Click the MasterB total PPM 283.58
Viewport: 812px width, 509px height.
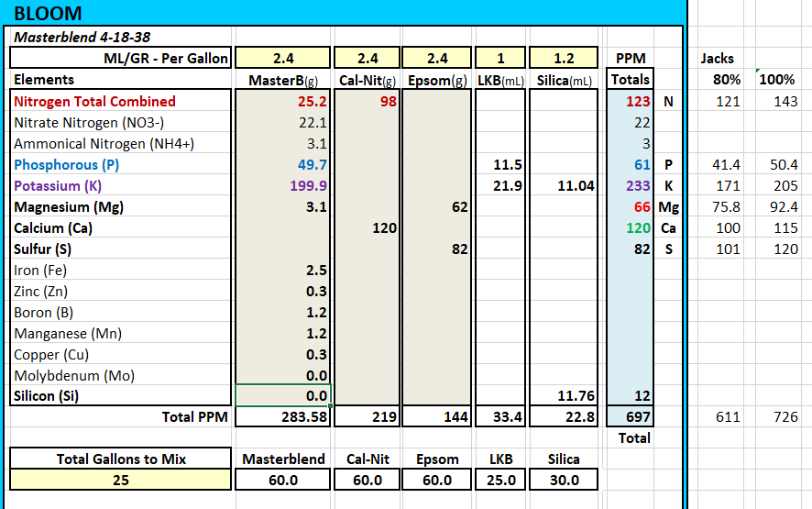pyautogui.click(x=304, y=416)
